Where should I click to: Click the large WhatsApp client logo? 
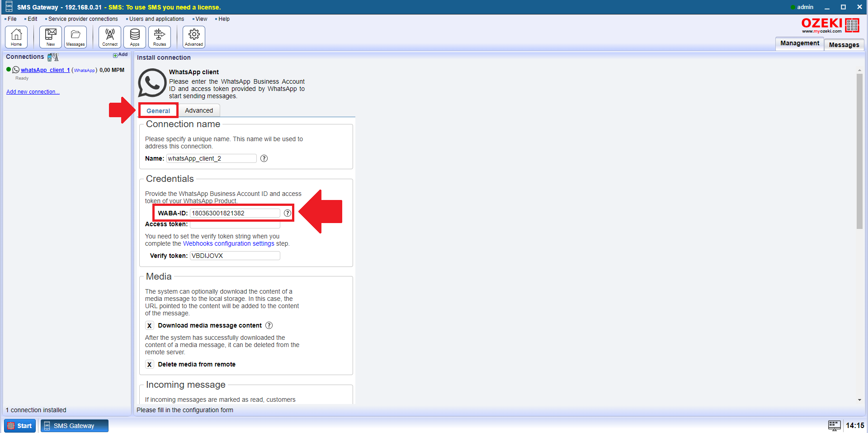(x=152, y=83)
